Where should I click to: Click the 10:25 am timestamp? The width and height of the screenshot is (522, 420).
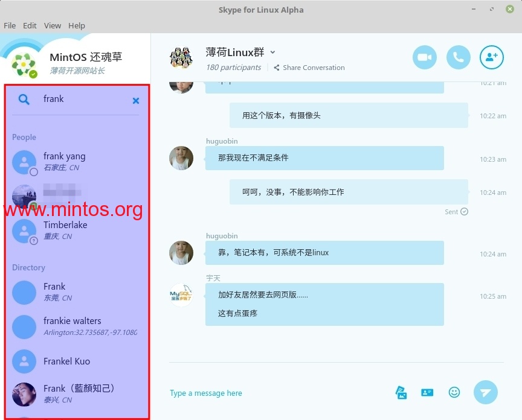[x=493, y=296]
